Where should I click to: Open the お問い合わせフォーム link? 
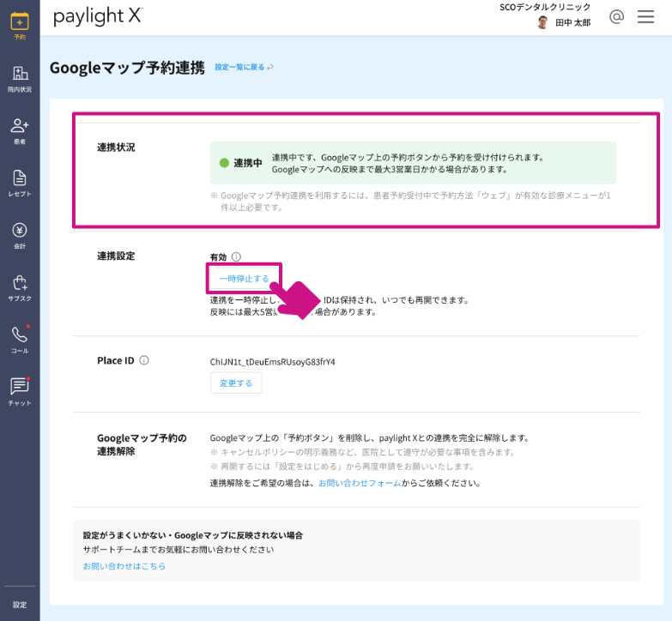pos(360,483)
